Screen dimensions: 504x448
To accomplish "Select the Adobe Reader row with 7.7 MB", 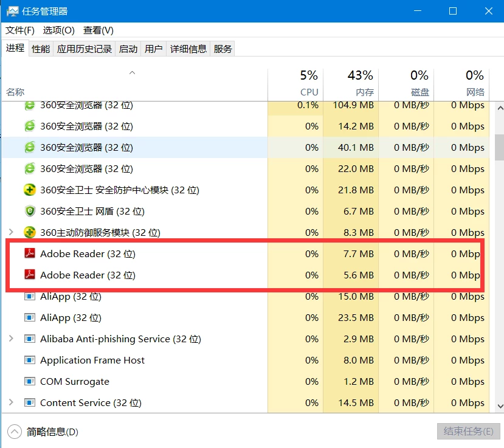I will click(x=246, y=253).
